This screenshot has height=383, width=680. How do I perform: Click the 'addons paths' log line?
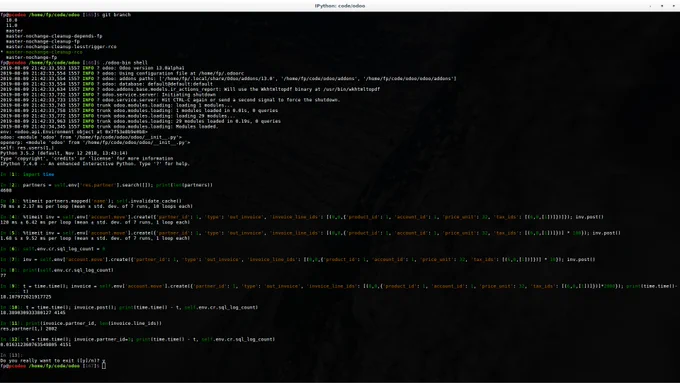pyautogui.click(x=228, y=79)
